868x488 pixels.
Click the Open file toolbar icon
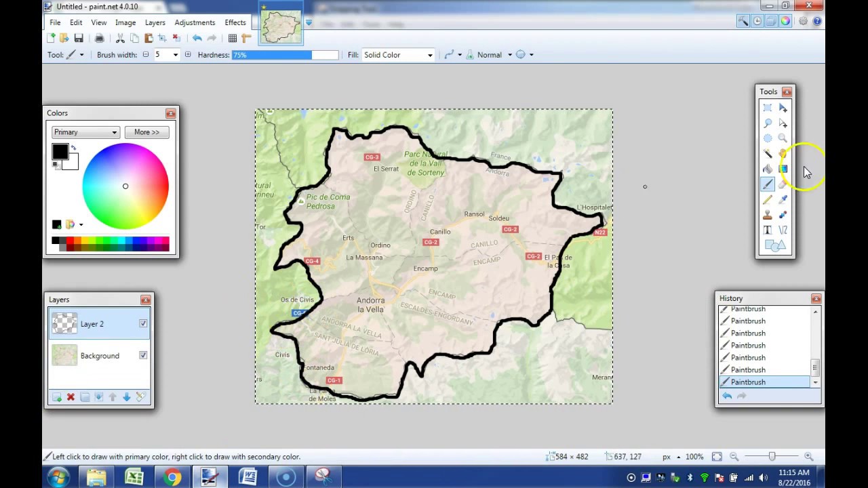(x=64, y=39)
